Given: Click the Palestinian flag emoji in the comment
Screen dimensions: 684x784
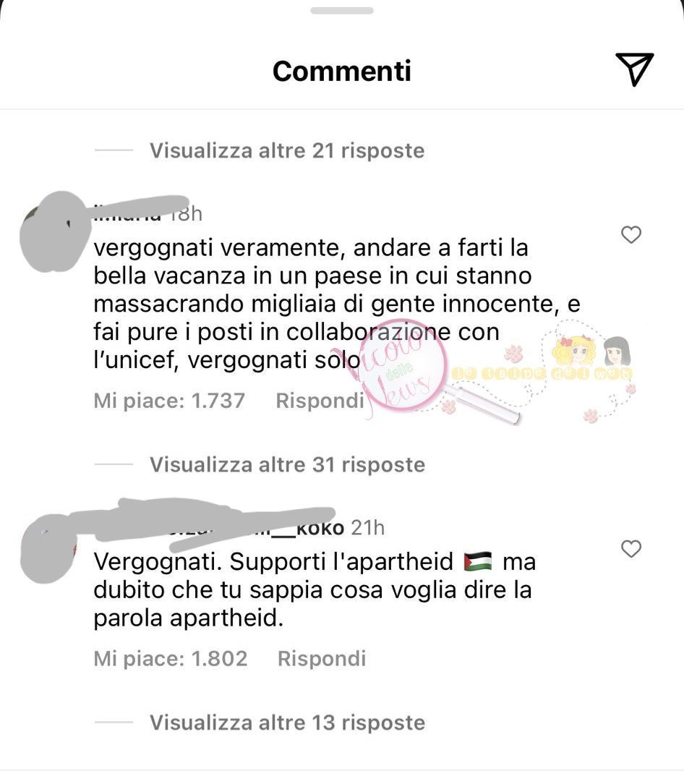Looking at the screenshot, I should 478,562.
